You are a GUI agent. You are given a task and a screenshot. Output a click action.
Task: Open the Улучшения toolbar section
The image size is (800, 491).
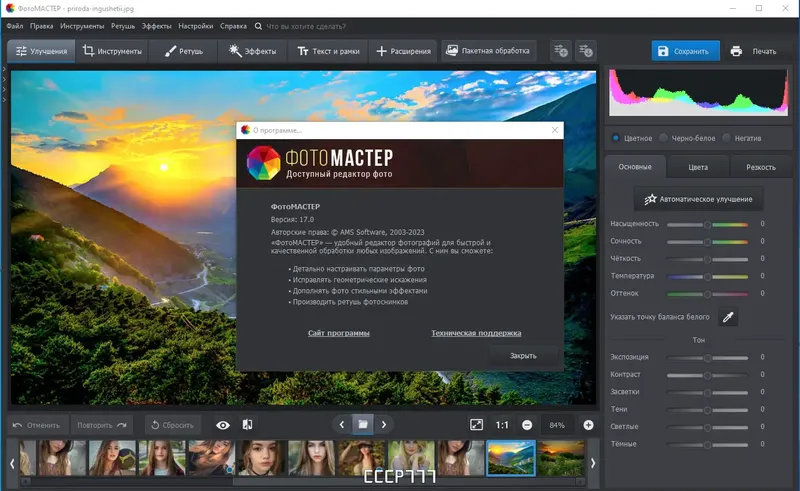click(41, 51)
